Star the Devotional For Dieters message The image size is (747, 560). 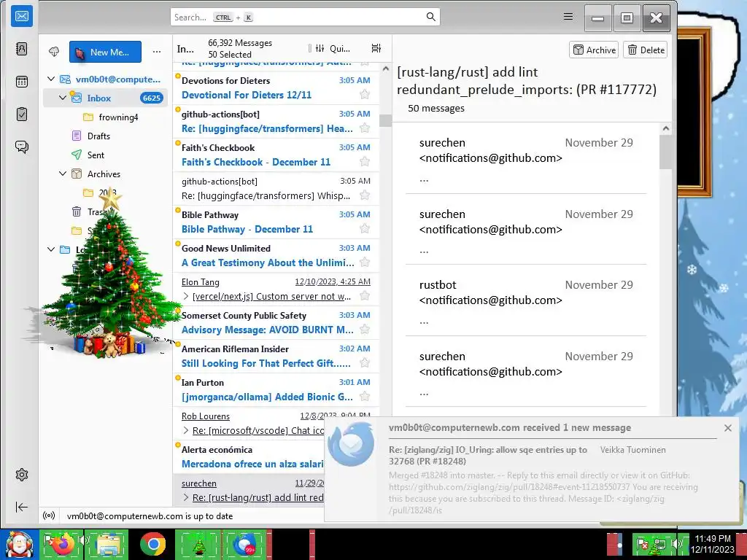point(365,94)
